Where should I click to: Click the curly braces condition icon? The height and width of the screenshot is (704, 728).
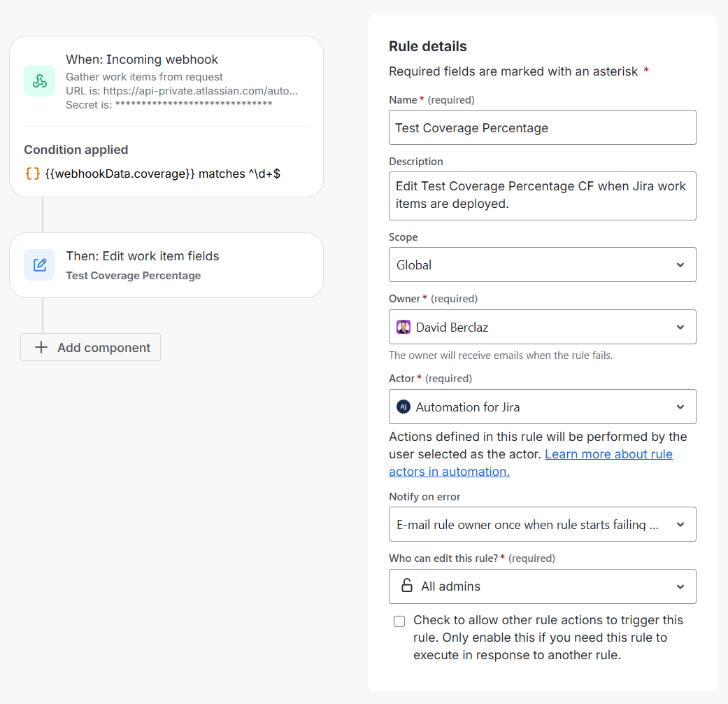coord(32,173)
